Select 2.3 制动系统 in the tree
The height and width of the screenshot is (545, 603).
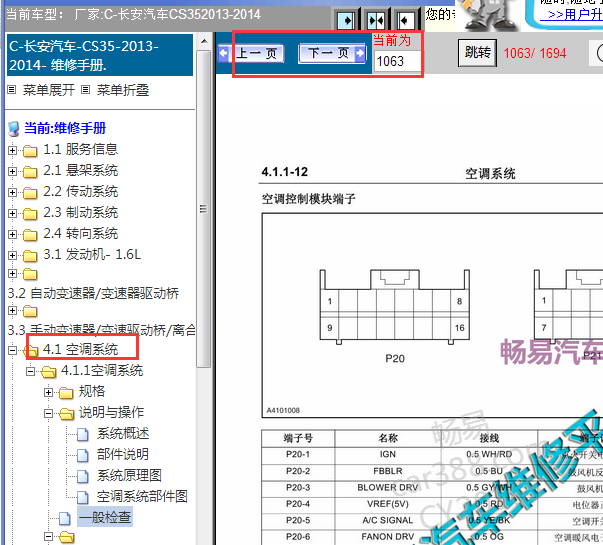tap(80, 212)
